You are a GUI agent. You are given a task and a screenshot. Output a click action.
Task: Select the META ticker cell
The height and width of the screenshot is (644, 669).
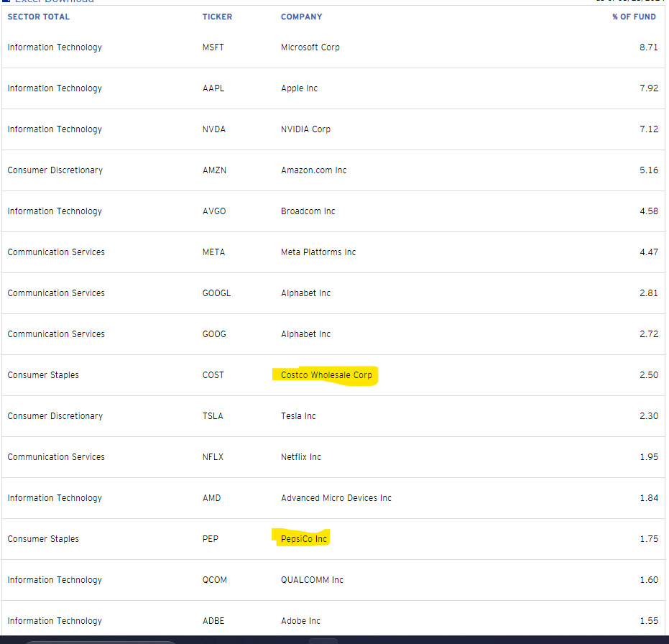(x=213, y=252)
